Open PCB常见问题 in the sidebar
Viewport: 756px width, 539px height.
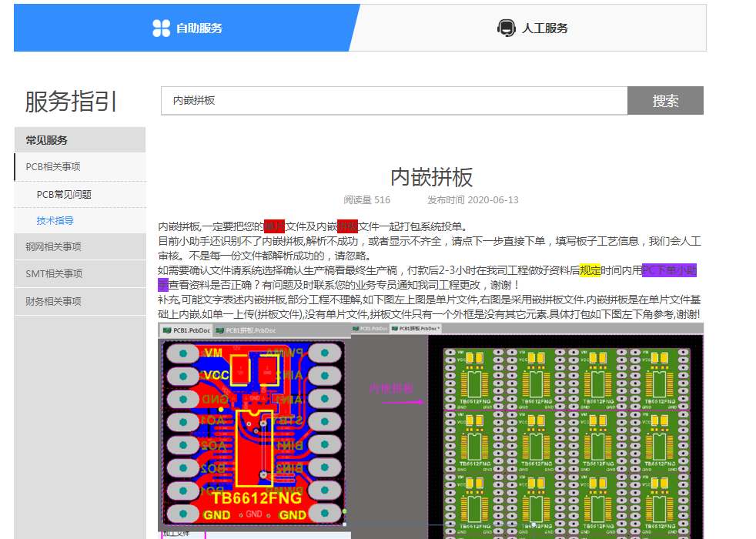click(x=64, y=195)
